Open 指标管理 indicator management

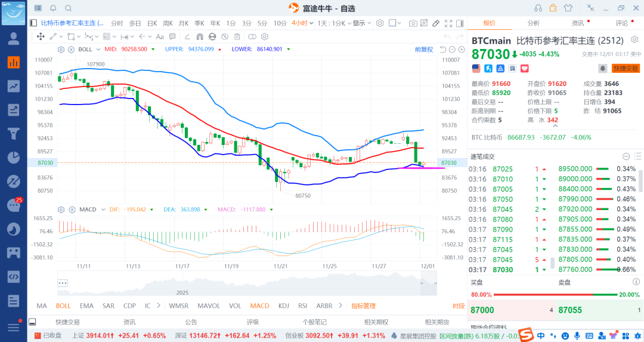363,306
